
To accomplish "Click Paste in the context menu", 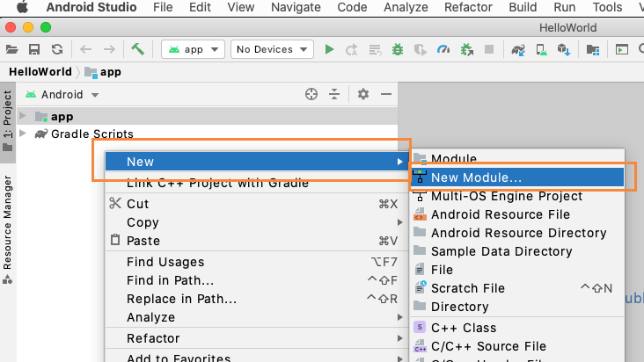I will click(x=257, y=241).
